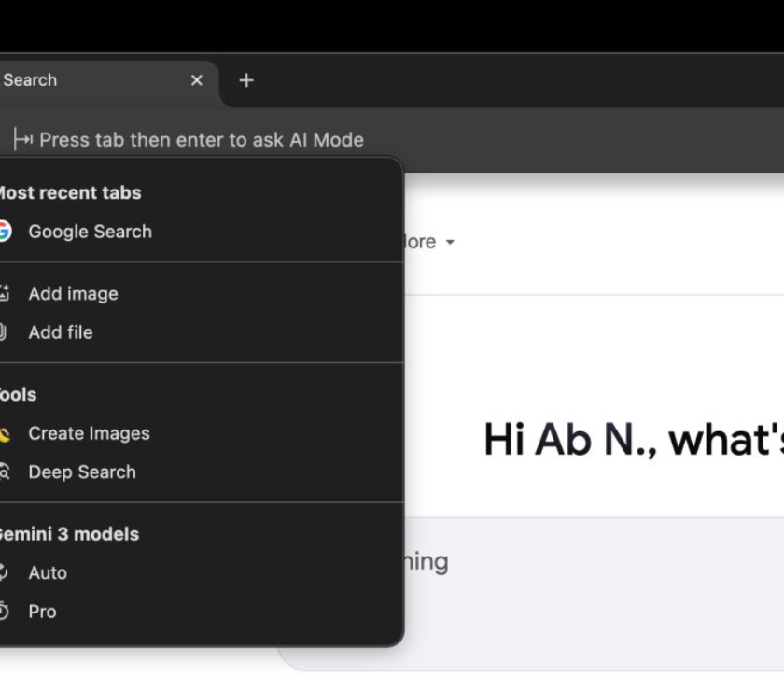Open a new browser tab with plus button

coord(246,80)
